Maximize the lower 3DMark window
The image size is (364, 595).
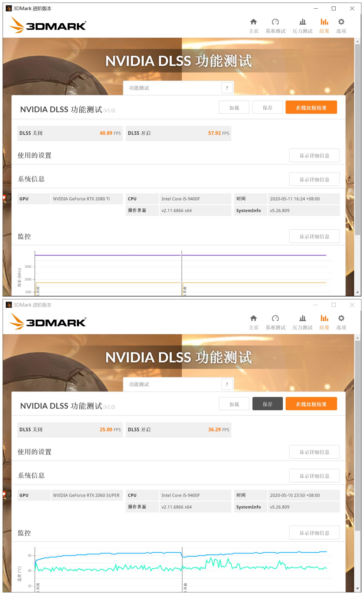pos(334,305)
